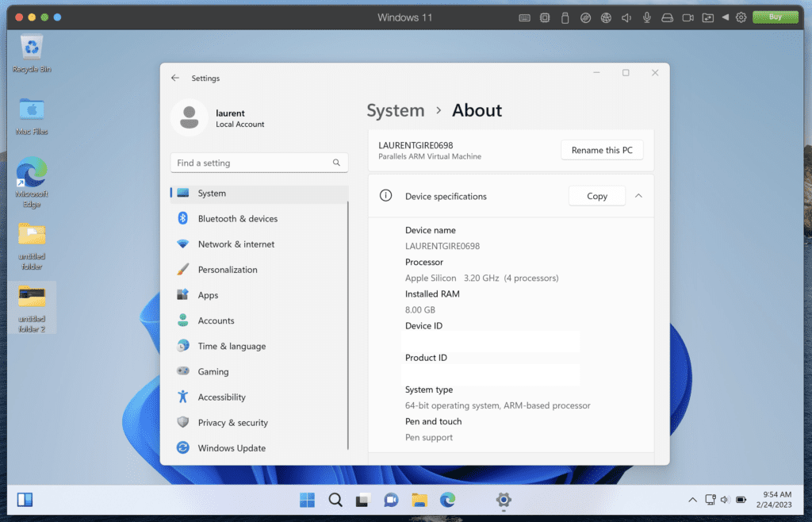Image resolution: width=812 pixels, height=522 pixels.
Task: Open the hard disk icon in Parallels toolbar
Action: click(x=667, y=17)
